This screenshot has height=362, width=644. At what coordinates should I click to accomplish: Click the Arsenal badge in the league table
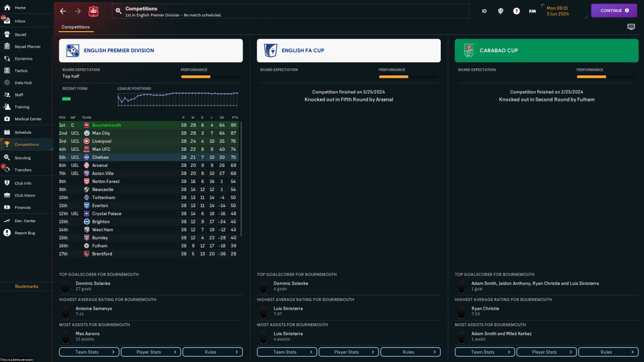pos(87,165)
